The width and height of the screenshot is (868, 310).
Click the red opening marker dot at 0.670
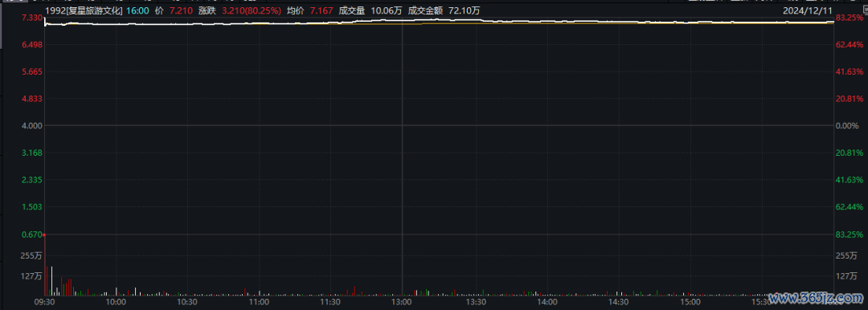(x=44, y=235)
